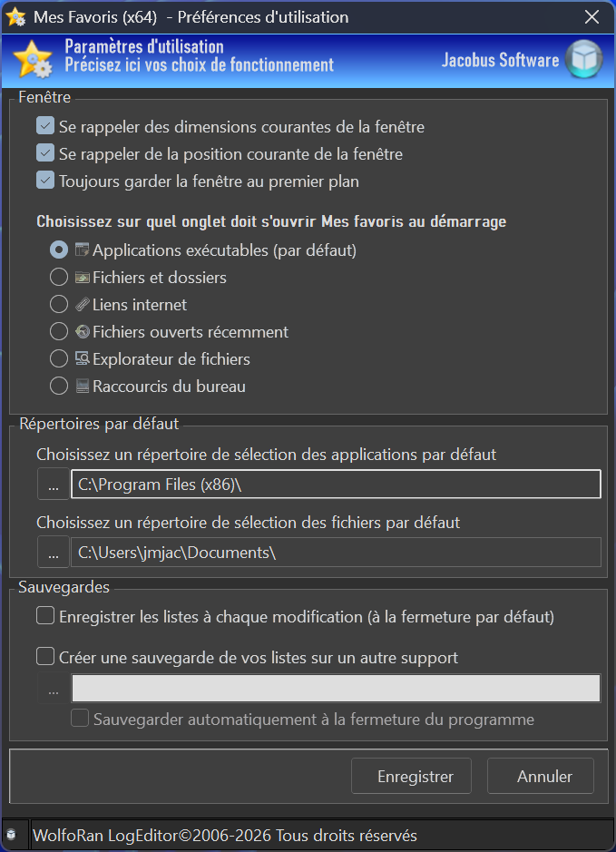Click the Enregistrer button

415,777
